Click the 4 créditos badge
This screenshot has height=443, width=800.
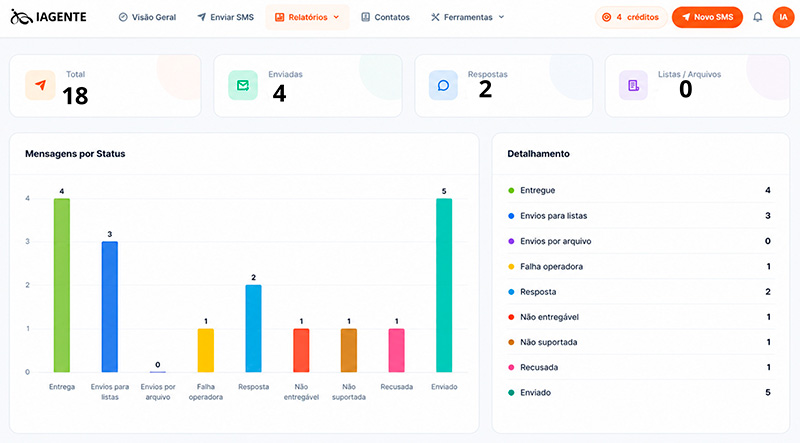pyautogui.click(x=631, y=17)
